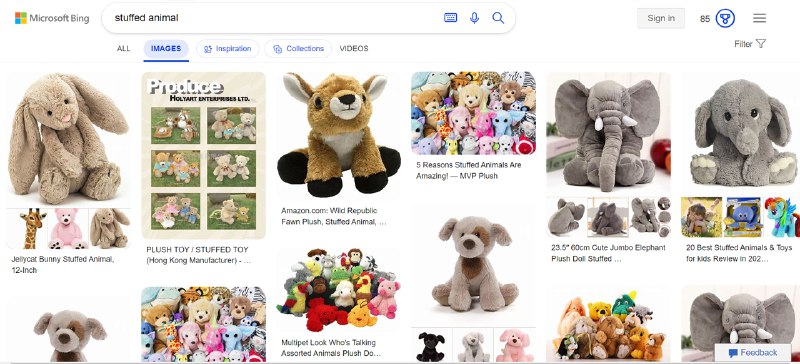Open the rainbow pony plush small thumbnail
Screen dimensions: 800x364
click(782, 217)
